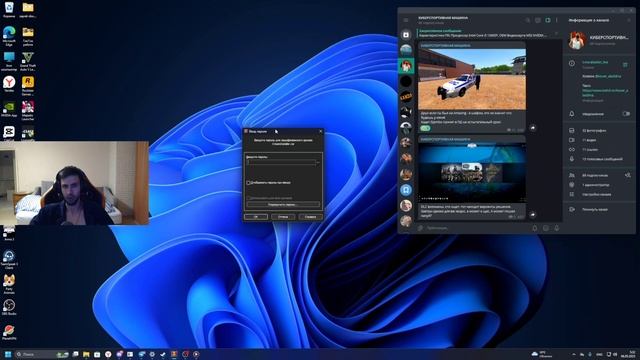Toggle the silent broadcast bell icon

535,228
